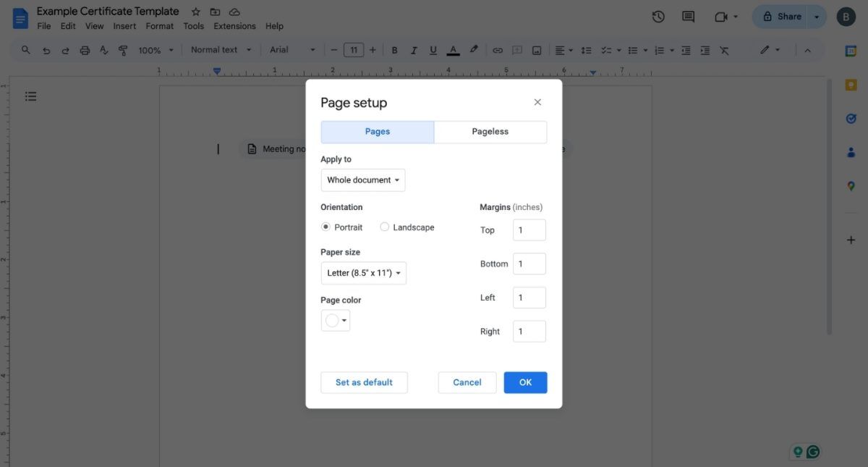Click the Set as default button
Viewport: 868px width, 467px height.
364,382
